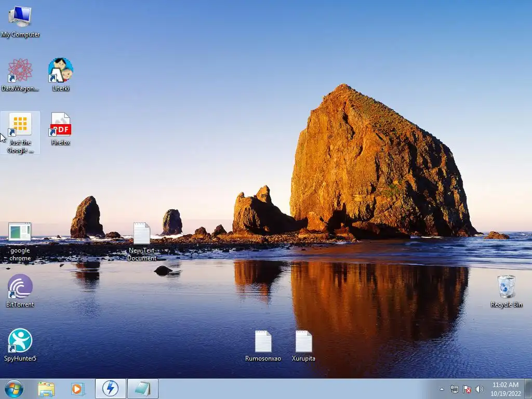
Task: Select the Rumosonxao file icon
Action: [x=263, y=345]
